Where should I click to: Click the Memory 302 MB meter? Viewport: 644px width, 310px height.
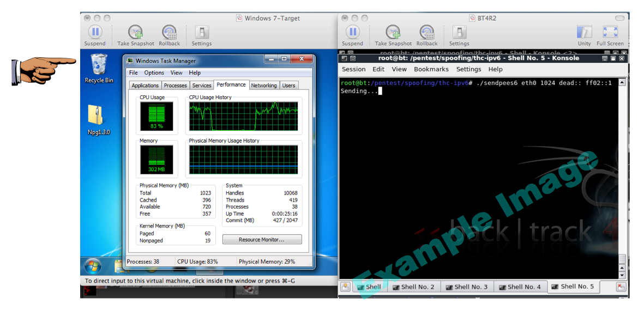click(157, 160)
